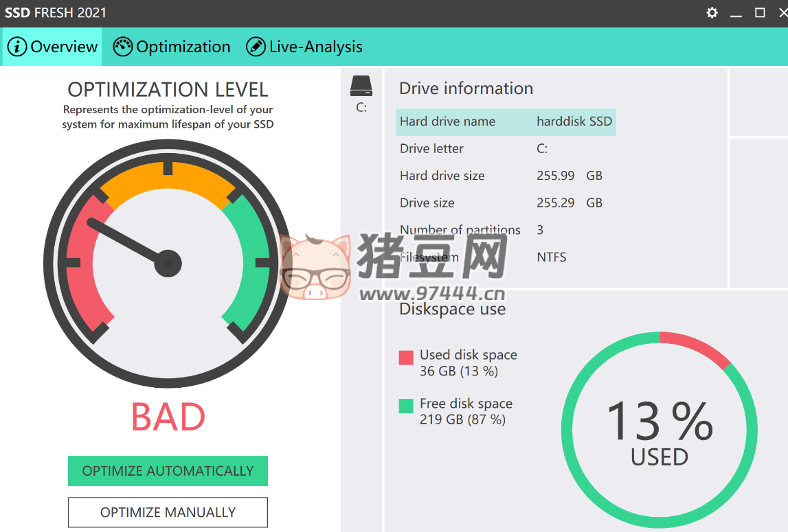
Task: Switch to the Optimization tab
Action: click(x=183, y=47)
